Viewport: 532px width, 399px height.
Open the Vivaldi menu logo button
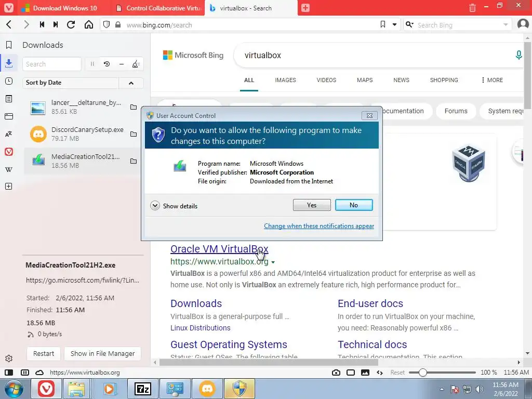(x=8, y=8)
